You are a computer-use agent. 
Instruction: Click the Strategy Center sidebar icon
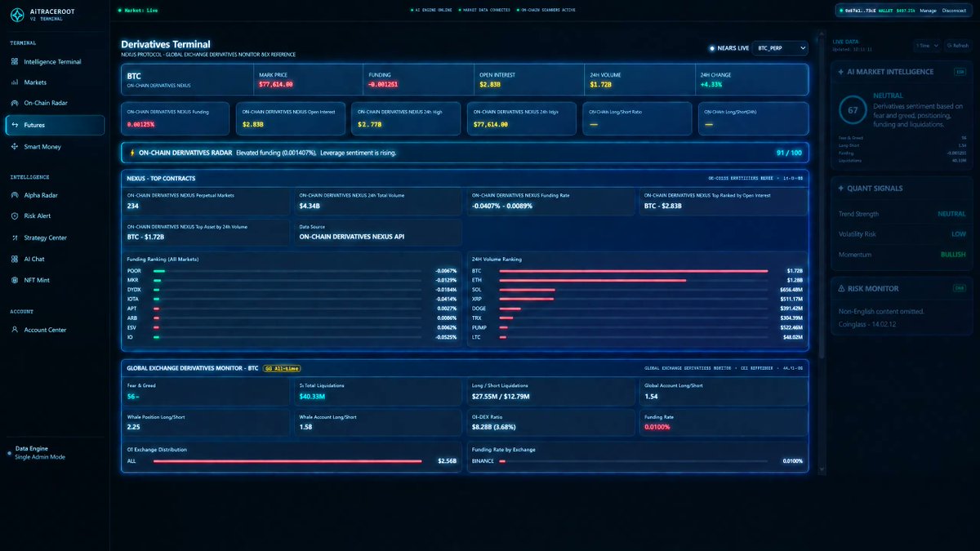(15, 238)
